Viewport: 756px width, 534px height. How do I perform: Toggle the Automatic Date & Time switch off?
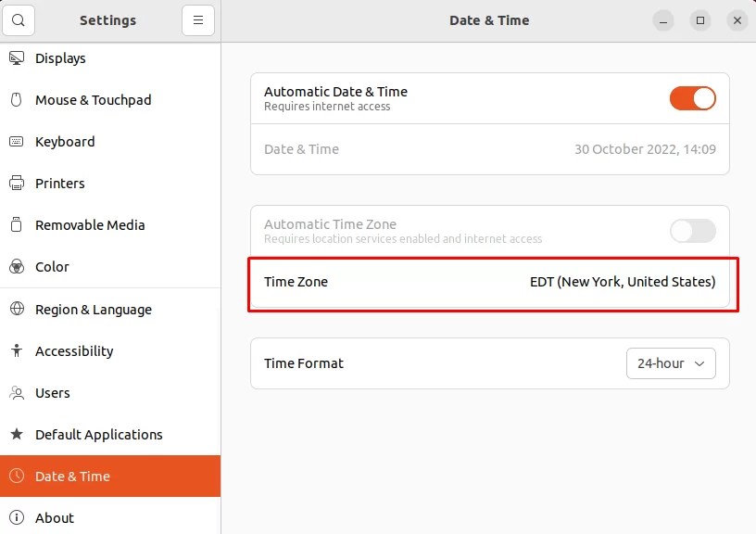(692, 97)
